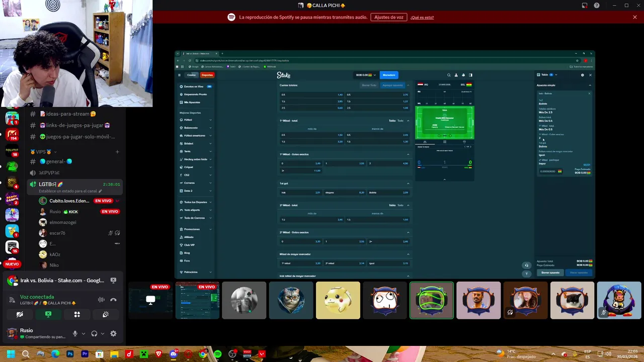The image size is (644, 362).
Task: Open the ¿Qué es esto? link
Action: coord(422,18)
